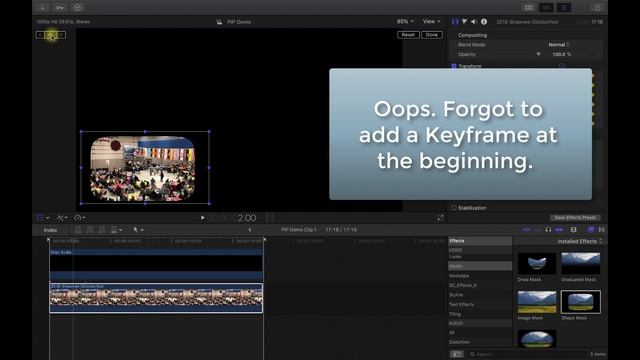The width and height of the screenshot is (640, 360).
Task: Show the Transitions browser icon
Action: [x=602, y=230]
